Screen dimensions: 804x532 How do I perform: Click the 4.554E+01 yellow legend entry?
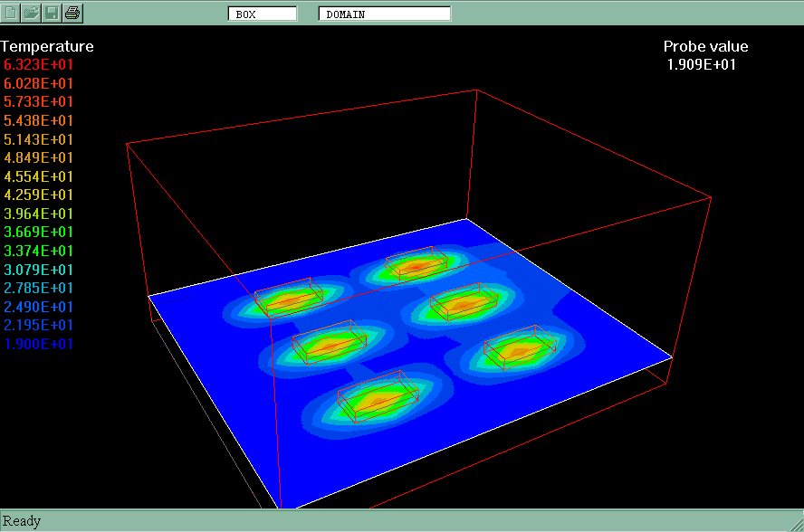pos(39,177)
